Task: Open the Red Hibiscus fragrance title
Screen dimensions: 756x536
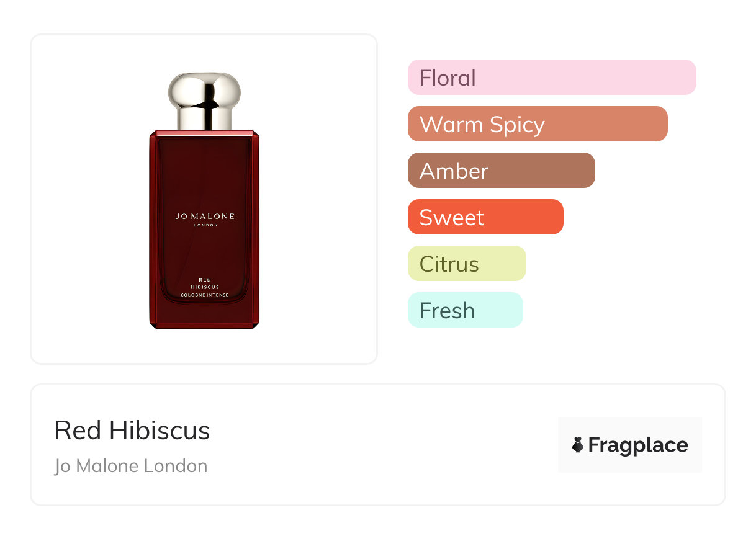Action: coord(132,431)
